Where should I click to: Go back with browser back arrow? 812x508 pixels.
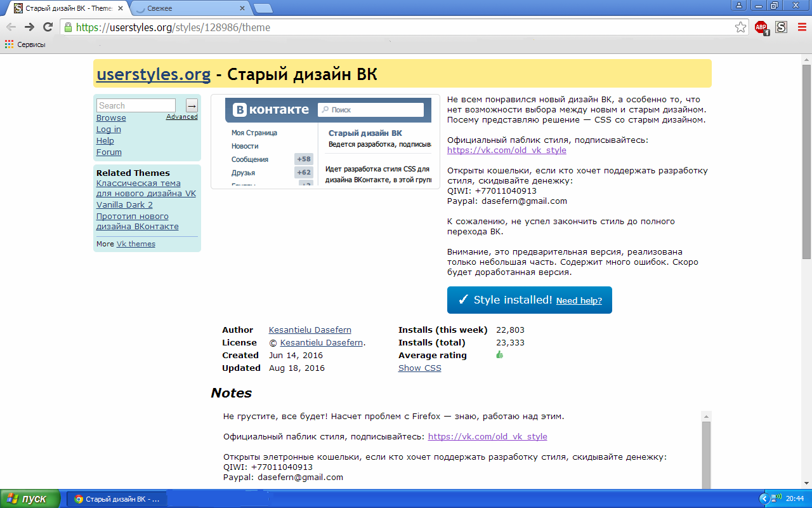(x=11, y=27)
